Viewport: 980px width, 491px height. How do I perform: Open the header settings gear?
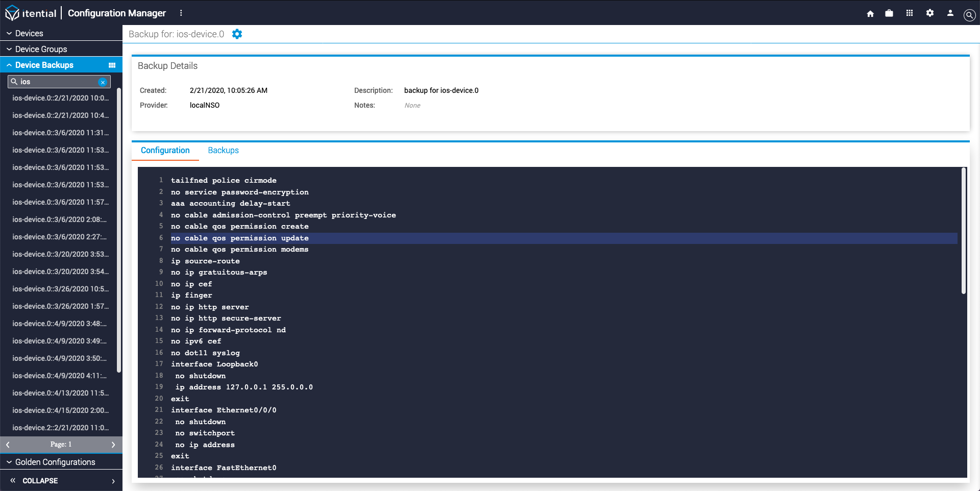[x=930, y=13]
